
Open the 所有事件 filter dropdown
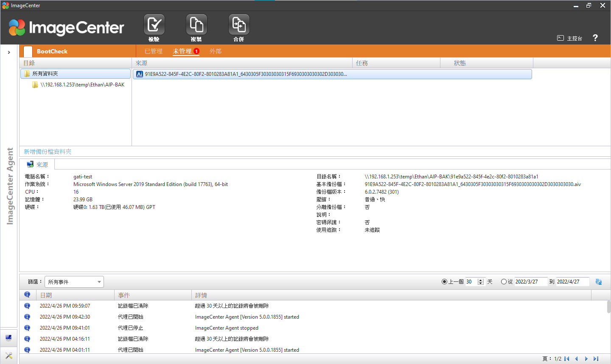74,282
